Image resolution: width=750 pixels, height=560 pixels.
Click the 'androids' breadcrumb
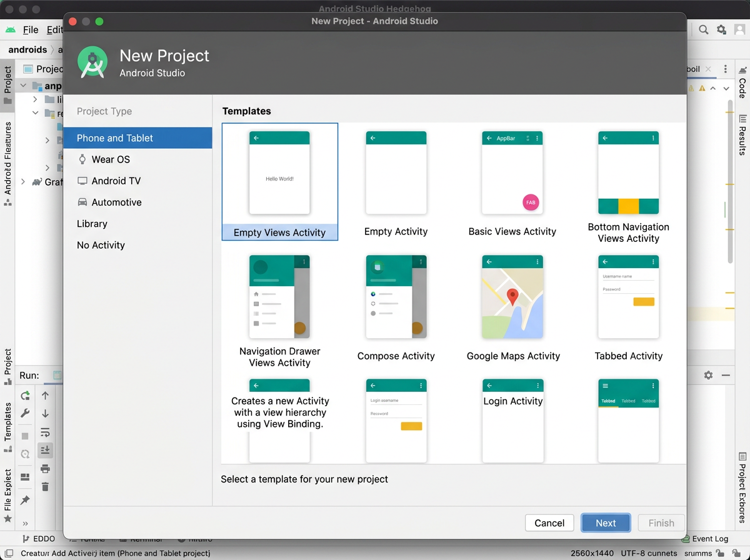27,49
